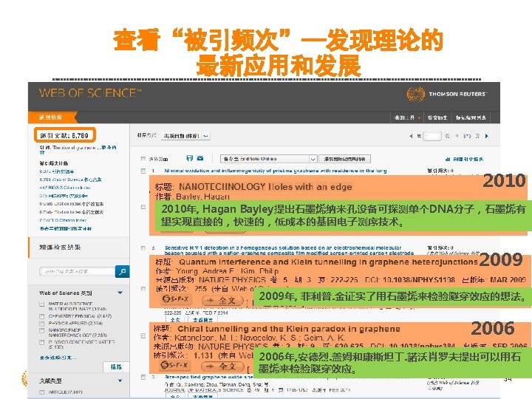Click view abstract button under result 4
The image size is (532, 399).
pos(202,320)
